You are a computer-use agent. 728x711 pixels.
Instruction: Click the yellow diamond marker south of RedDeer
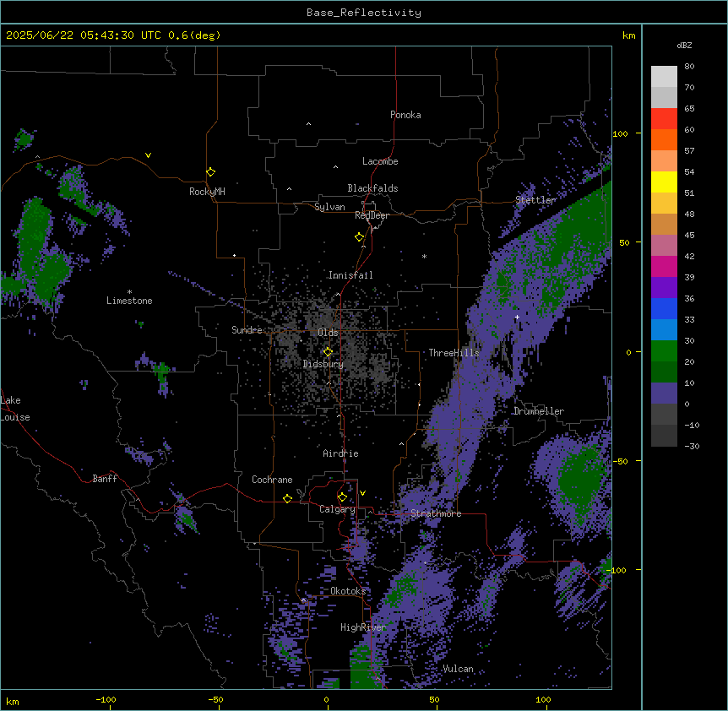click(x=359, y=237)
